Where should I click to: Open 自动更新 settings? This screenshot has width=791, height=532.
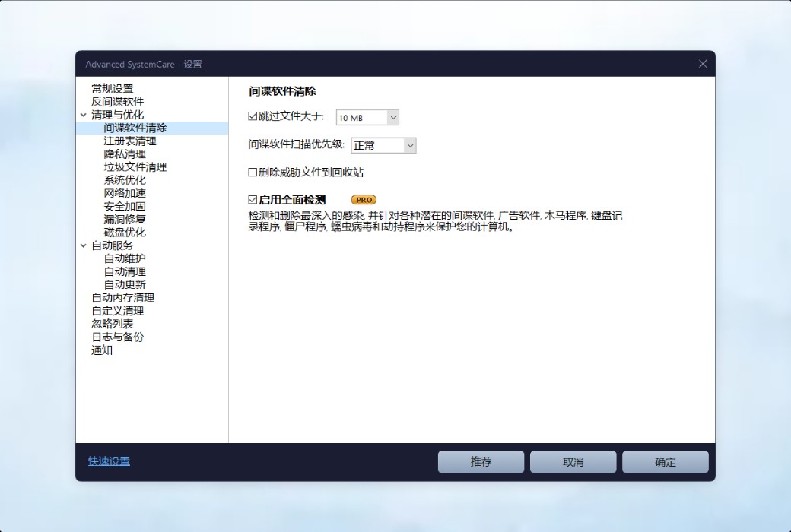[x=125, y=285]
